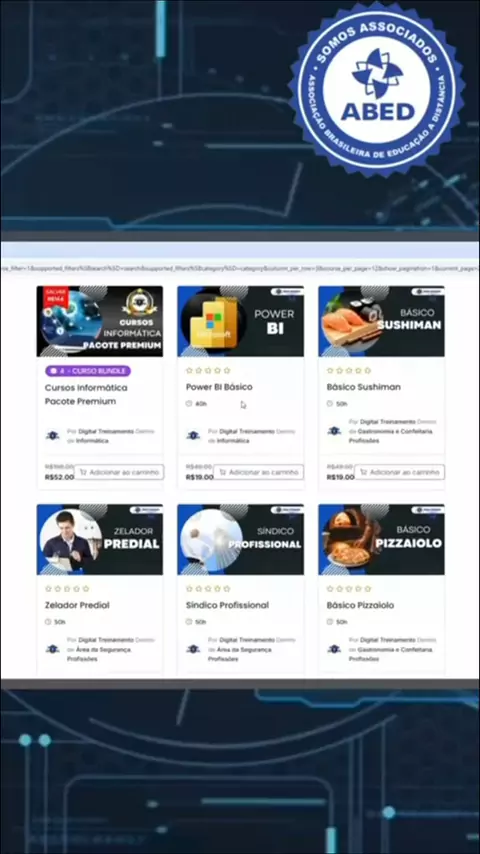Click the cart icon in Sushiman's Adicionar ao carrinho
This screenshot has width=480, height=854.
pyautogui.click(x=363, y=472)
